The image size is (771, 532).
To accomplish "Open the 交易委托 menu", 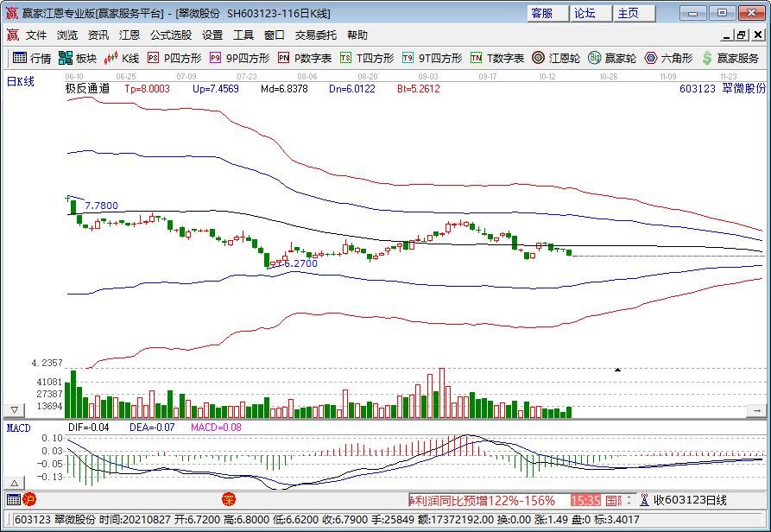I will [x=316, y=35].
